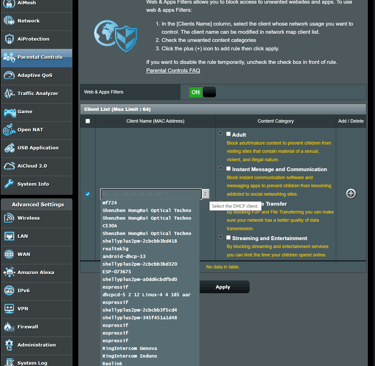Image resolution: width=375 pixels, height=366 pixels.
Task: Open System Log page
Action: click(x=36, y=362)
